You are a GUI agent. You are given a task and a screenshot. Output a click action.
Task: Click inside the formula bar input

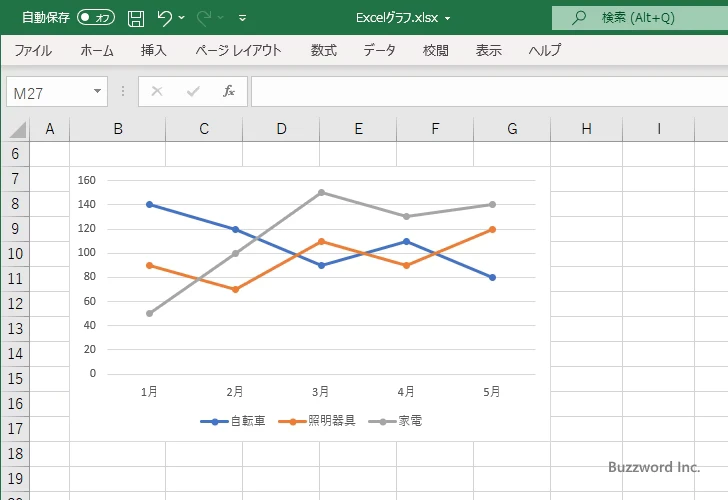click(489, 92)
